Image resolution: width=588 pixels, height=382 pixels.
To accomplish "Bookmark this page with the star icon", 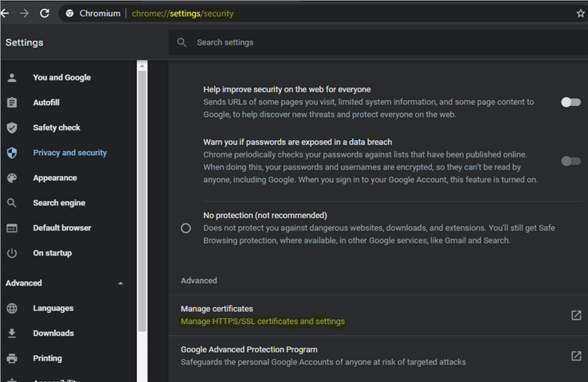I will coord(581,14).
